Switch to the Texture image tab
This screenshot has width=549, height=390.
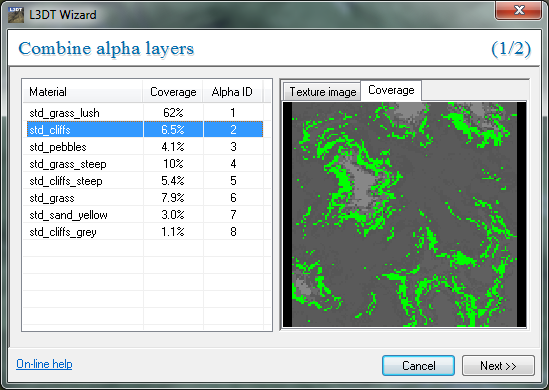click(322, 92)
